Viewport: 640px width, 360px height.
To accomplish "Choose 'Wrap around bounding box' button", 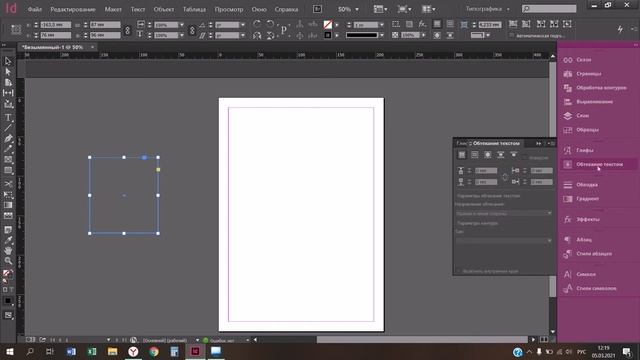I will [x=475, y=155].
